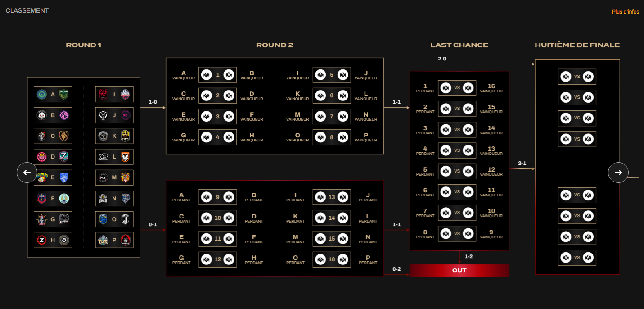Open Round 2 winners match number 1
Viewport: 644px width, 309px height.
[217, 75]
